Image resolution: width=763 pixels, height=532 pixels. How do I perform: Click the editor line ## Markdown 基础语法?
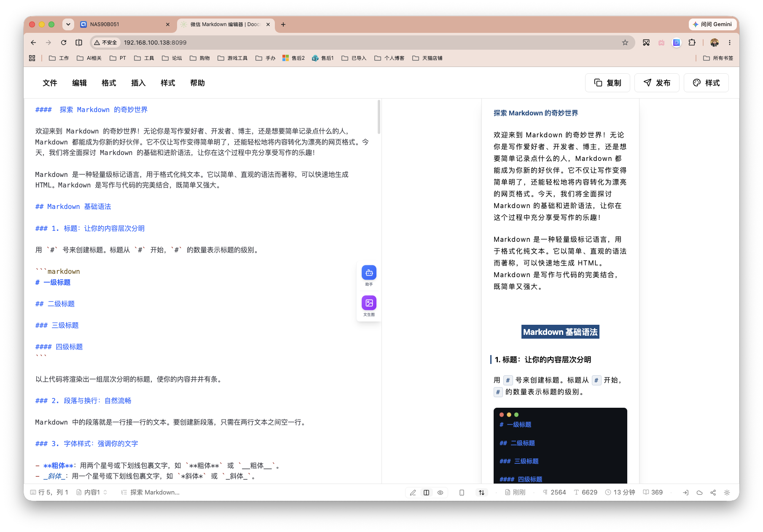[73, 206]
